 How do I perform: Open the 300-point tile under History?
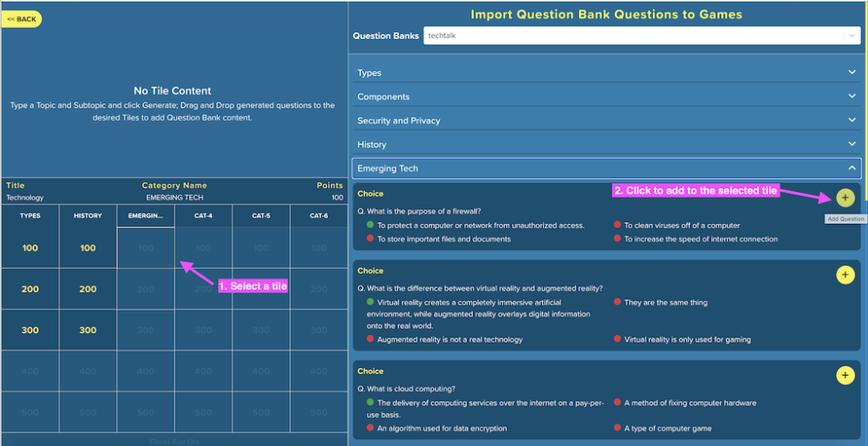tap(88, 330)
